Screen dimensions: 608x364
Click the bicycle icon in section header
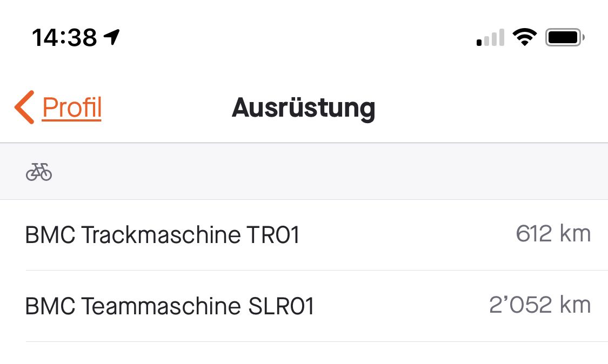click(39, 172)
